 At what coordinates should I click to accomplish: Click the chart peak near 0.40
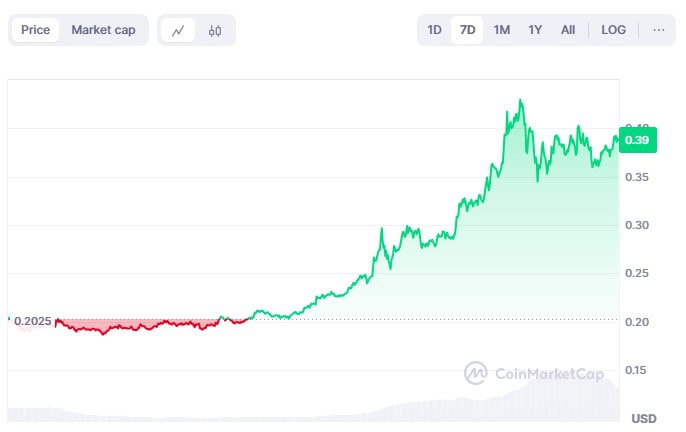click(520, 102)
